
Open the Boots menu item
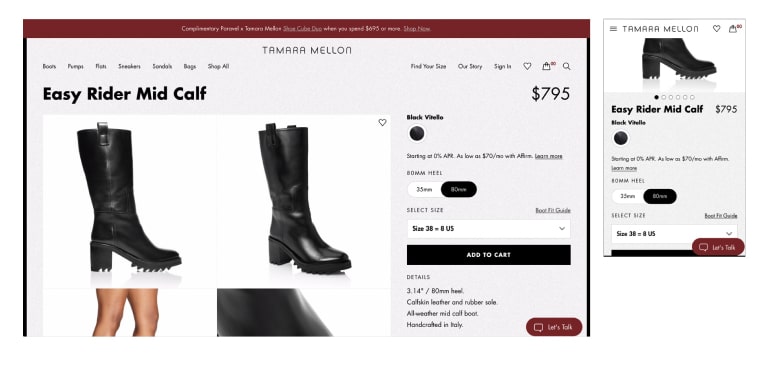[49, 66]
